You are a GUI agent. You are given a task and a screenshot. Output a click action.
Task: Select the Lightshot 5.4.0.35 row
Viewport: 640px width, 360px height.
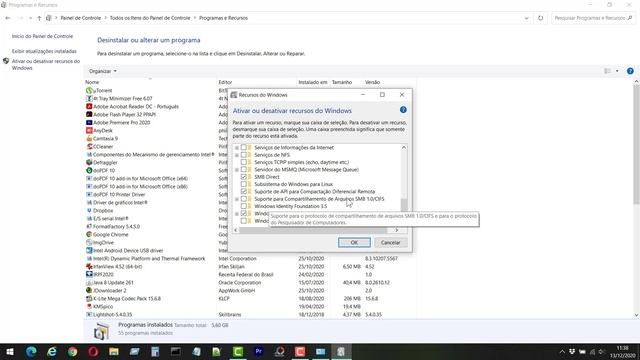[250, 314]
